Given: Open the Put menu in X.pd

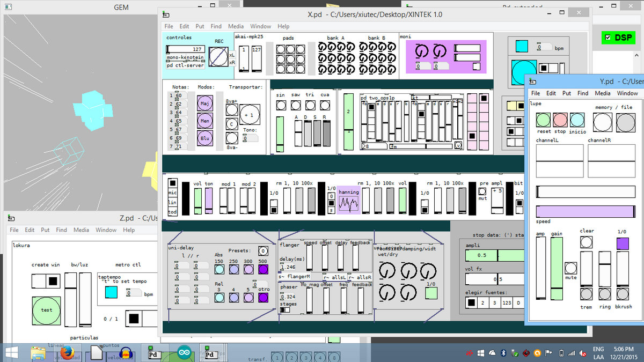Looking at the screenshot, I should [200, 26].
